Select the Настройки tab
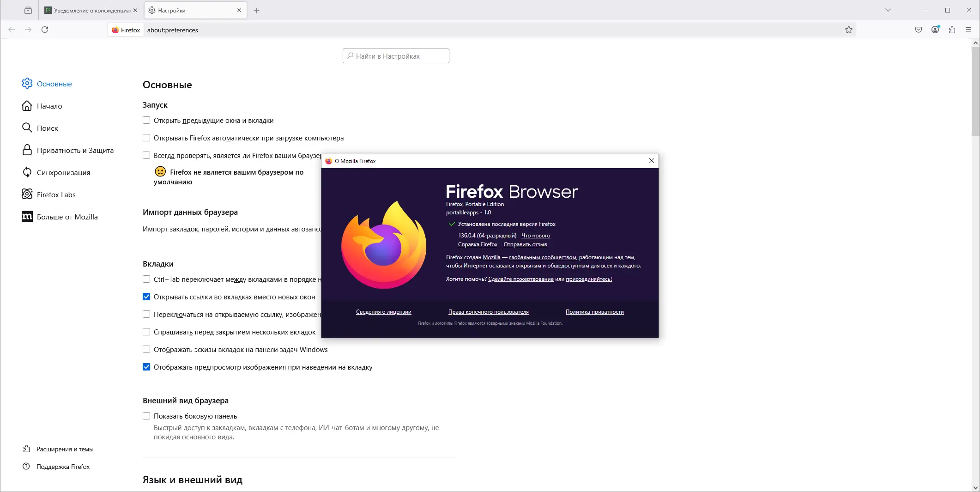 coord(196,10)
